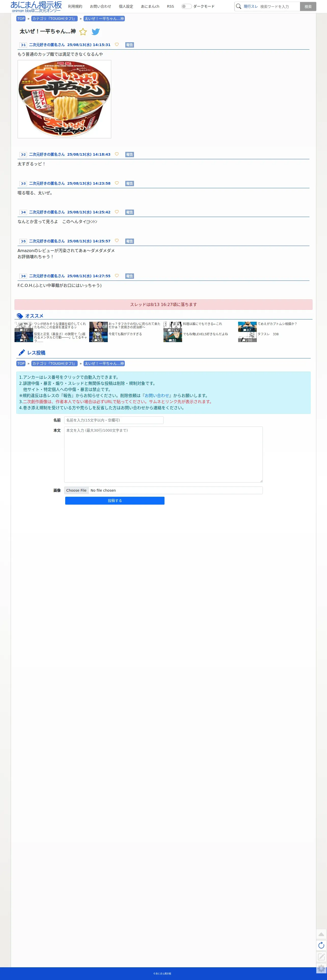Click the 検索 search button
Screen dimensions: 327x980
(308, 6)
